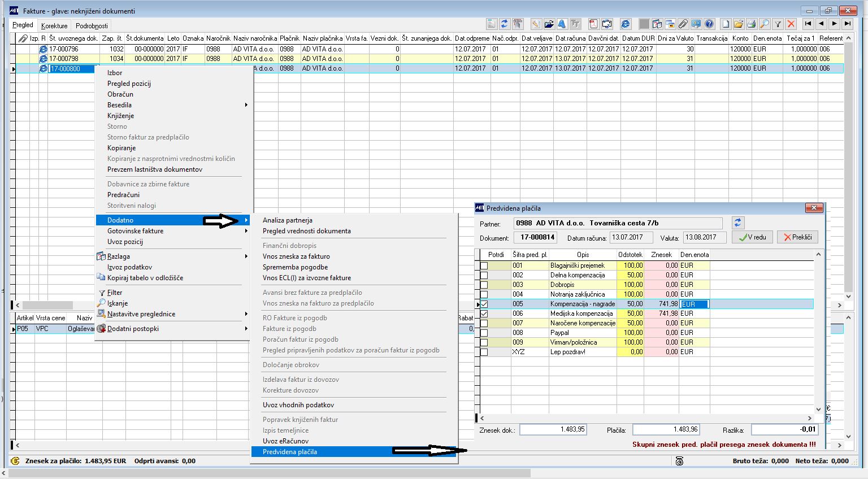
Task: Click refresh icon in Predvidena plačila dialog
Action: click(737, 223)
